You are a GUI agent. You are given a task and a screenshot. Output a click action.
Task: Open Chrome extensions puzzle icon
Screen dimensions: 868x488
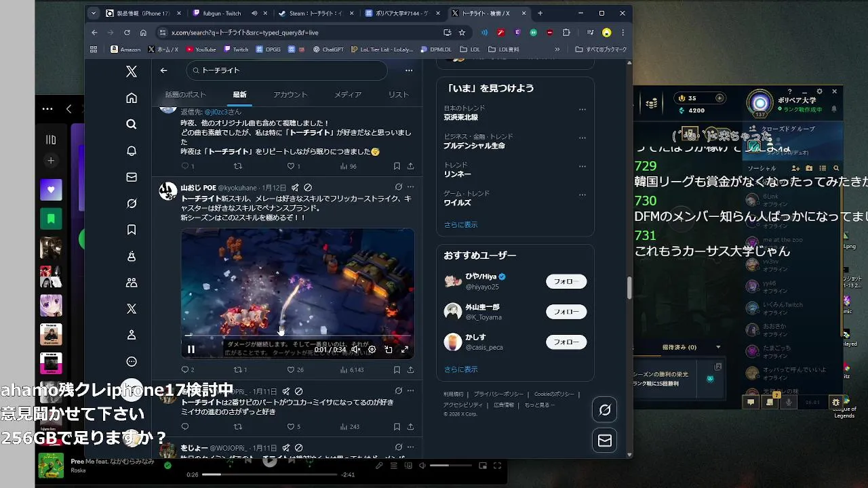(x=566, y=32)
